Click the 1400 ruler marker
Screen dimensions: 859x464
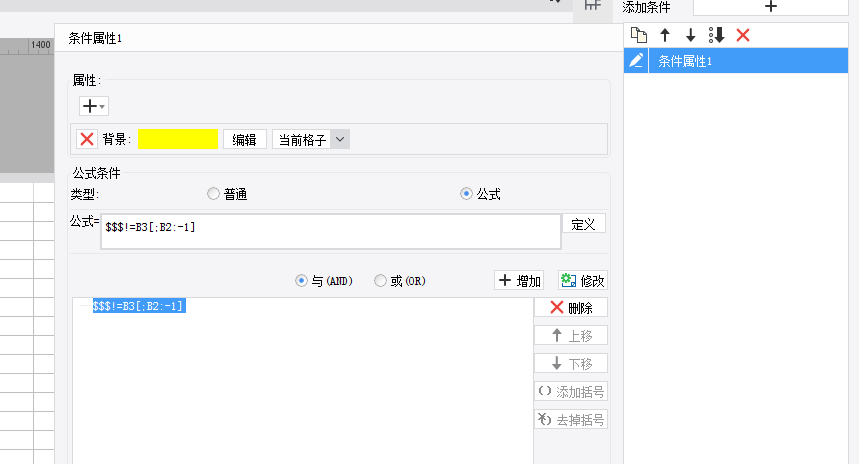point(41,45)
